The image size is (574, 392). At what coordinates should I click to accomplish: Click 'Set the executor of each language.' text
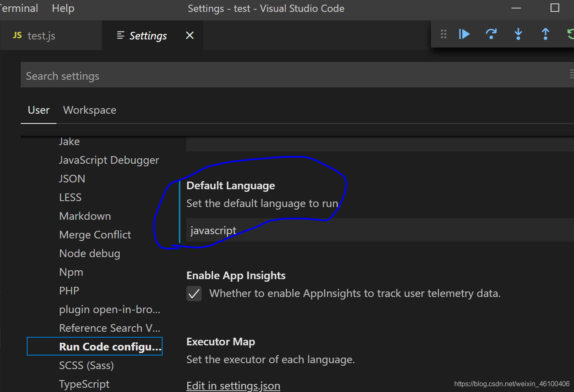click(x=270, y=360)
